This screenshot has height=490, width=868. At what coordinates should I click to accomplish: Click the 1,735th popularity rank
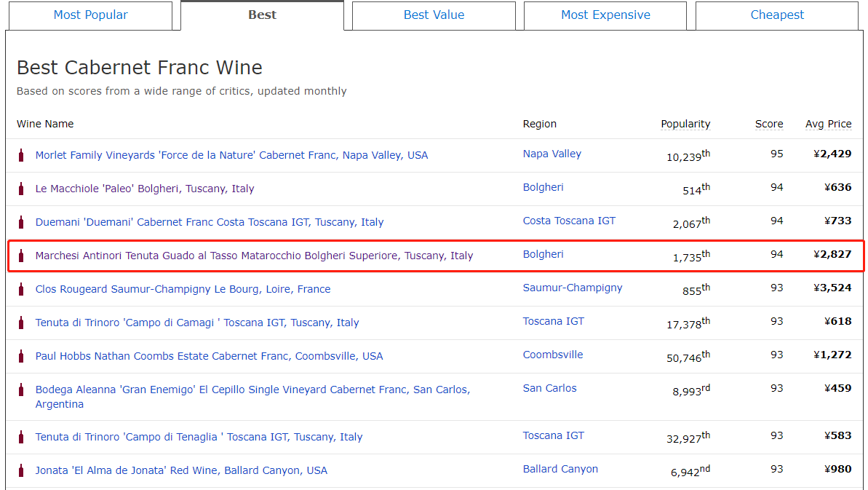pos(691,256)
